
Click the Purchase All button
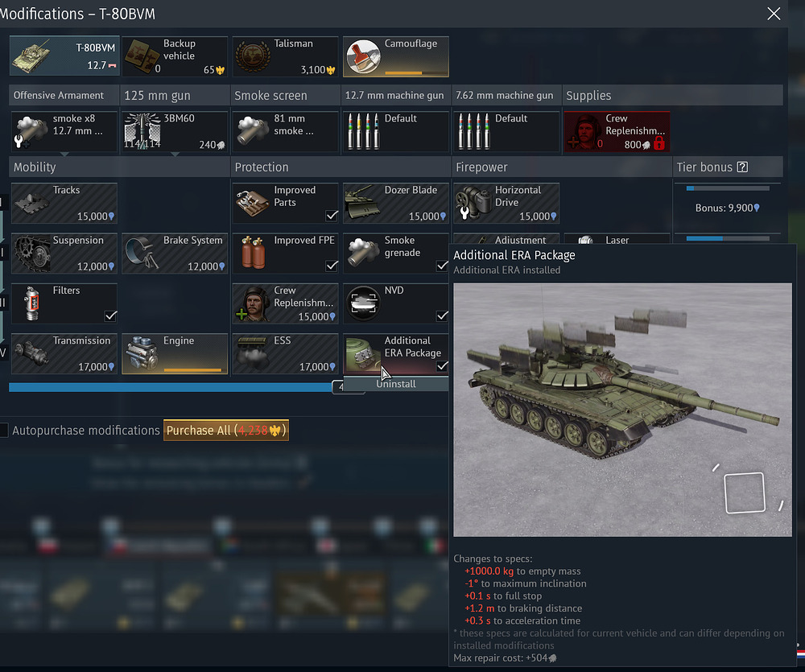click(x=225, y=431)
